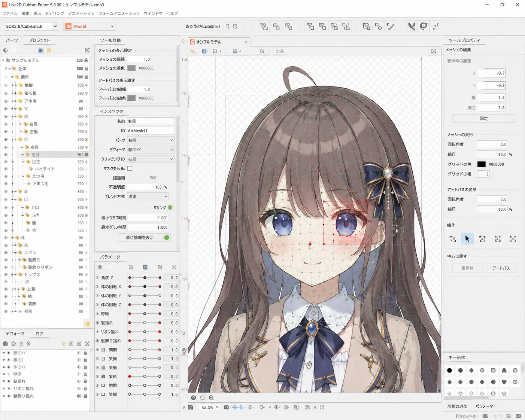Click the 名前 input field with 右目
Image resolution: width=525 pixels, height=420 pixels.
click(x=151, y=121)
